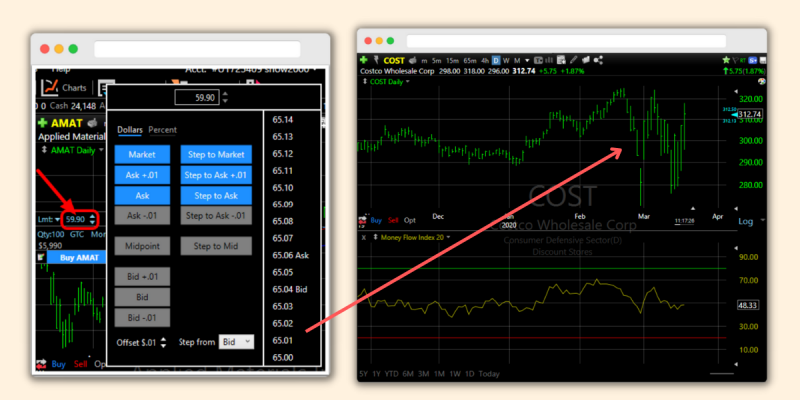The image size is (800, 400).
Task: Click the trade icon left of Buy in AMAT window
Action: tap(42, 365)
